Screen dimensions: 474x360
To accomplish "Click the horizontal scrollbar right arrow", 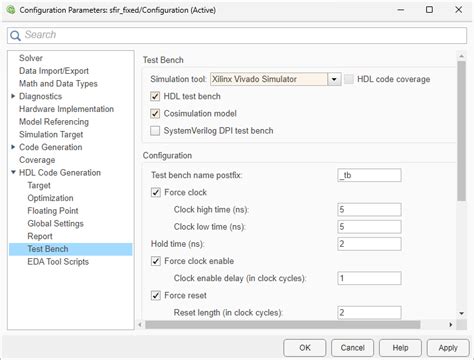I will tap(451, 324).
